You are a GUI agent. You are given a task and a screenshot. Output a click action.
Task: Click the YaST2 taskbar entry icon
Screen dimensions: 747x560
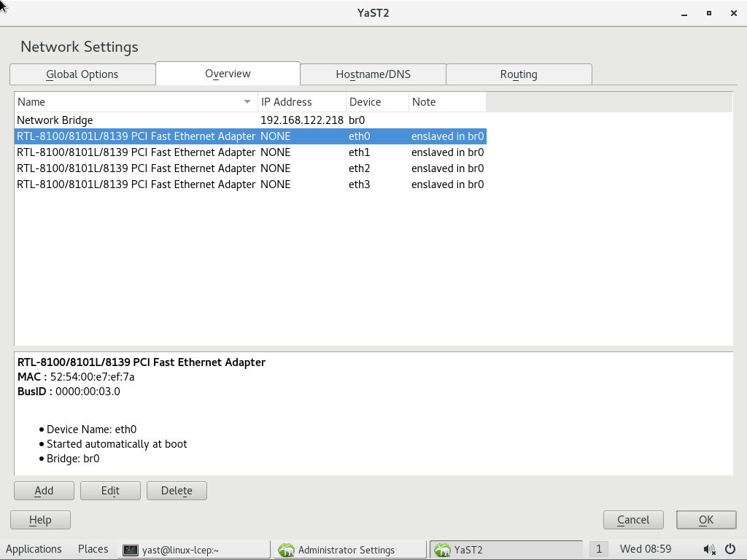(x=442, y=551)
